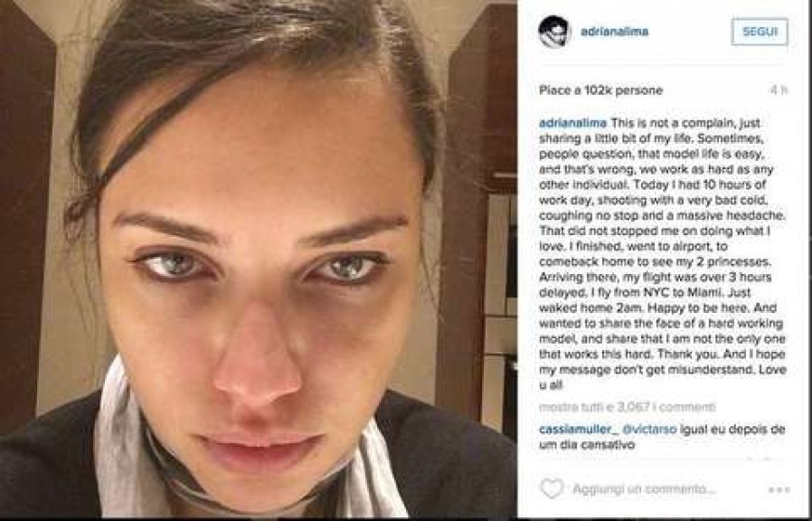This screenshot has height=521, width=812.
Task: Open adrianalima username at the caption start
Action: point(572,123)
